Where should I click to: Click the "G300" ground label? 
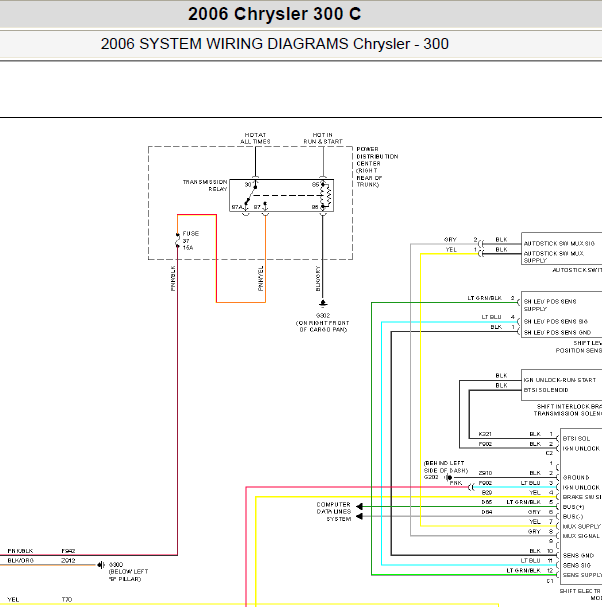pyautogui.click(x=116, y=565)
